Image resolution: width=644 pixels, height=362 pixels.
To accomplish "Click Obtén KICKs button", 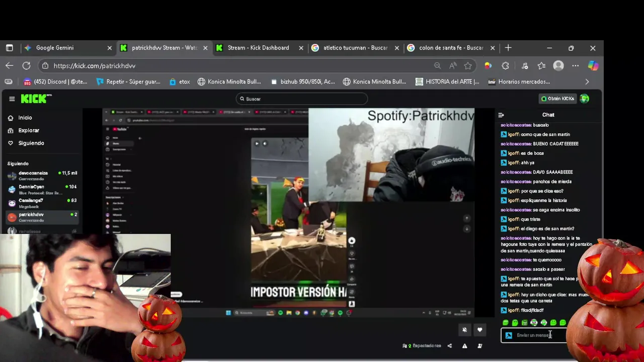I will click(x=557, y=99).
